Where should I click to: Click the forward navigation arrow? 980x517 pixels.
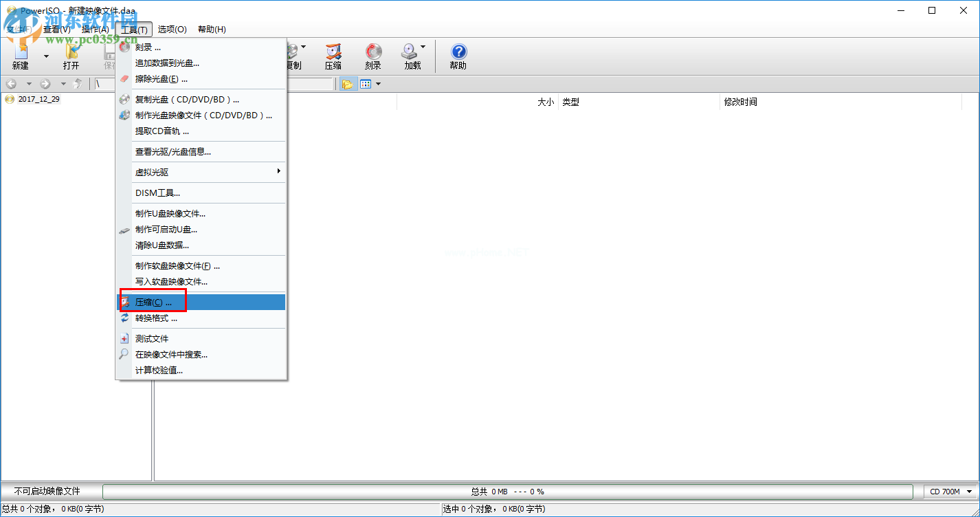pos(45,84)
